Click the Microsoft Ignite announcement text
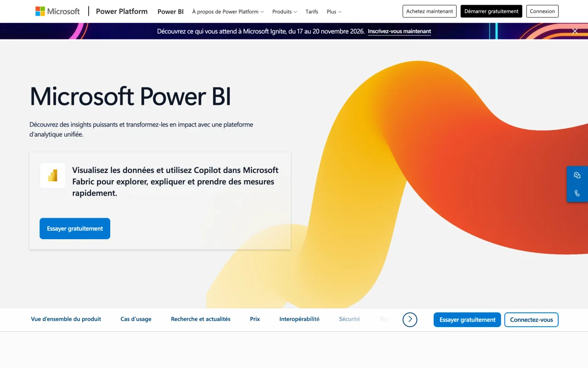 pyautogui.click(x=261, y=31)
